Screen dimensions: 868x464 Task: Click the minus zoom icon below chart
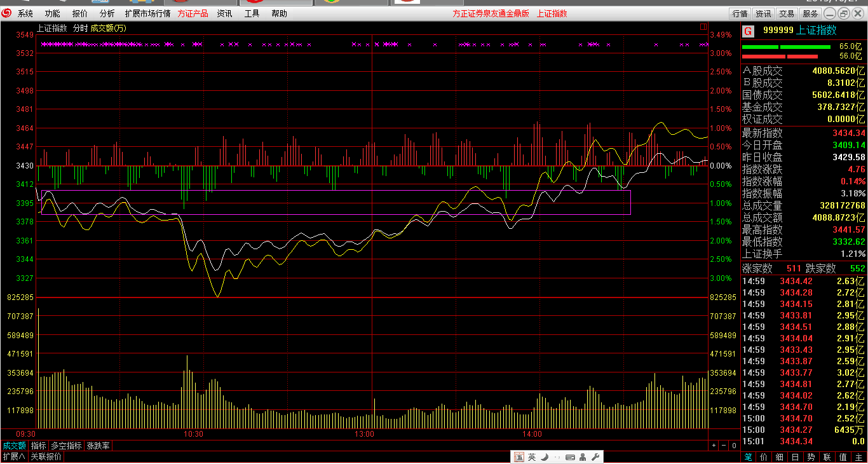pyautogui.click(x=724, y=446)
